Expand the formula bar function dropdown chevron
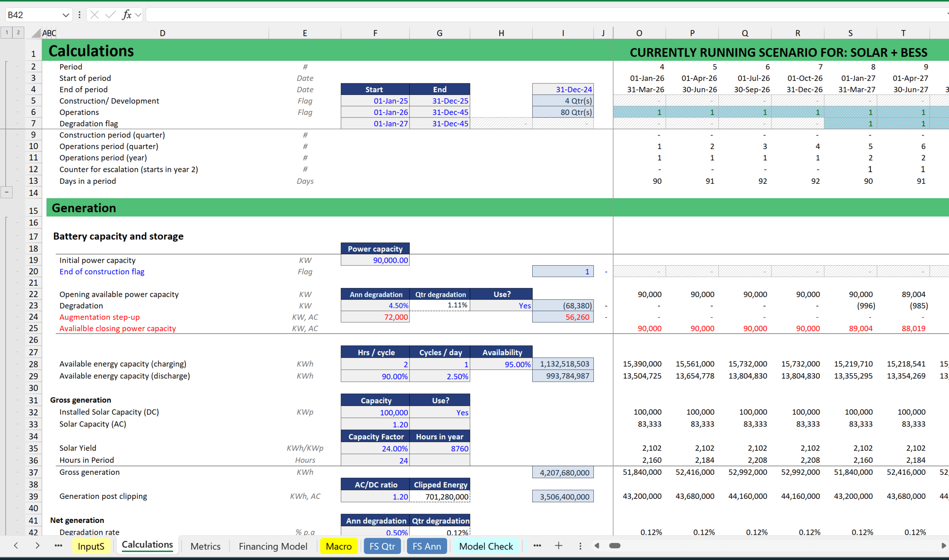The width and height of the screenshot is (949, 560). pyautogui.click(x=138, y=15)
